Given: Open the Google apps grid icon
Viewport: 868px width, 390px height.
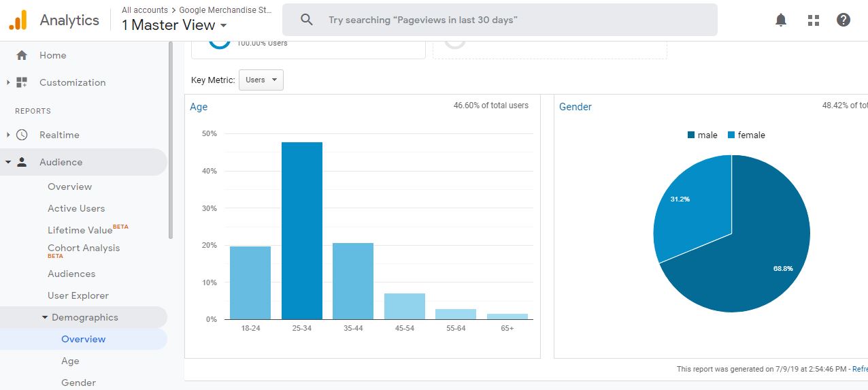Looking at the screenshot, I should [813, 20].
